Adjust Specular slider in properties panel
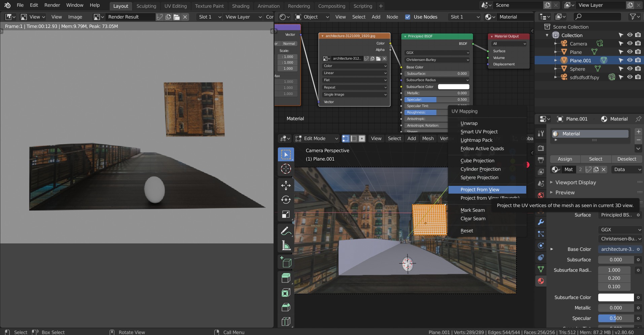644x335 pixels. coord(616,318)
